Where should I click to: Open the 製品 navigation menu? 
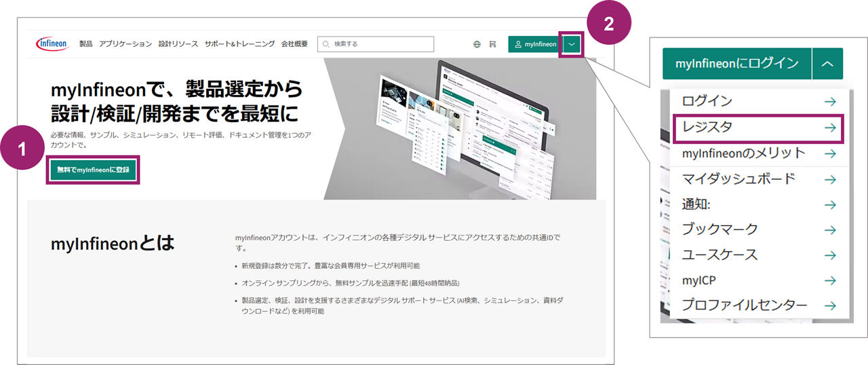click(x=85, y=44)
